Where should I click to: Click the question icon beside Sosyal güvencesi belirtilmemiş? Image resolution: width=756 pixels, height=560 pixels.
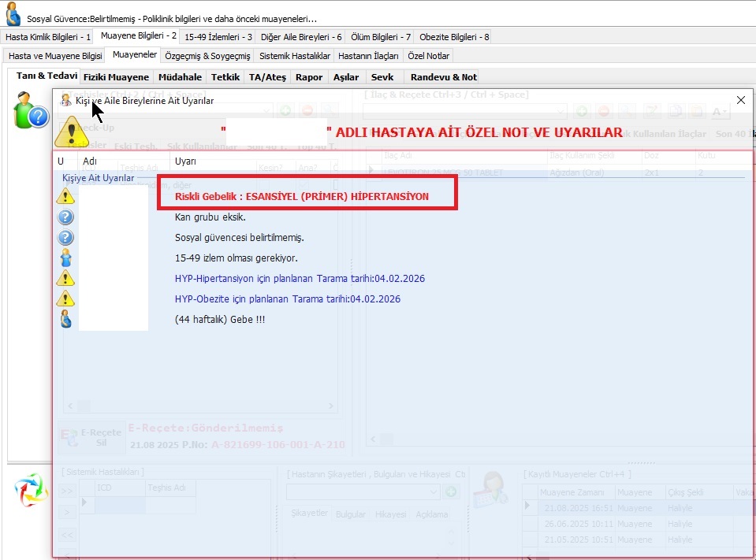(66, 237)
